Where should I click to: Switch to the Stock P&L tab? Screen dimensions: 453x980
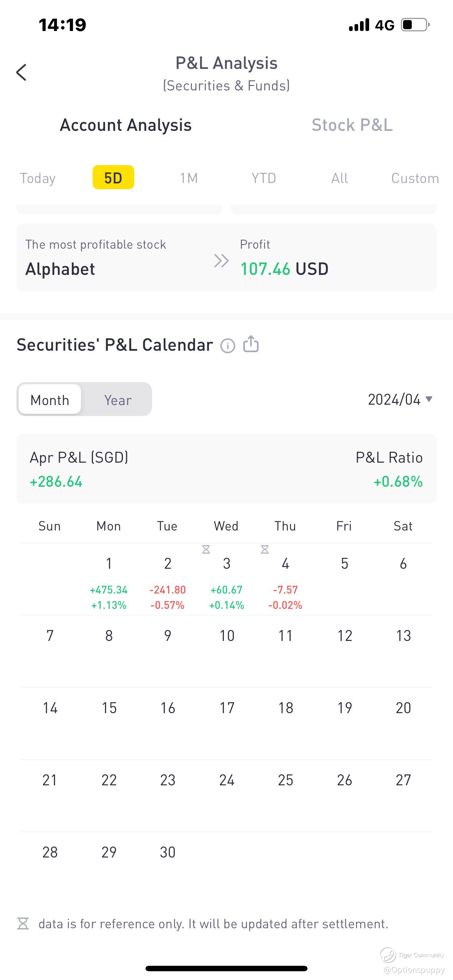[x=352, y=125]
